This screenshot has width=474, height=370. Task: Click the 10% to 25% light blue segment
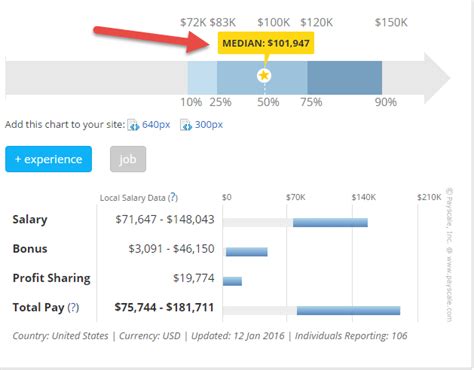pos(202,78)
